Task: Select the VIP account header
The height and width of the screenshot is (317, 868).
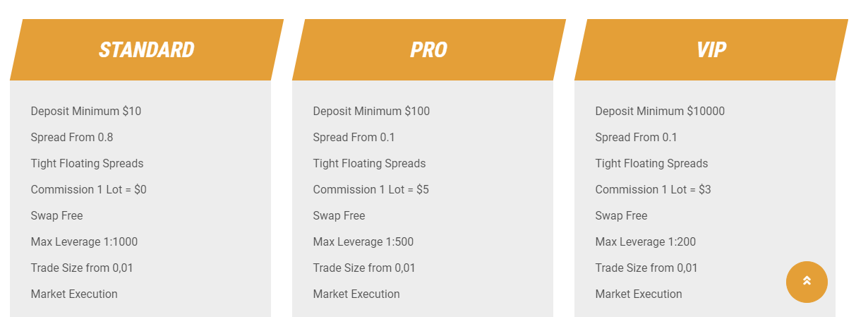Action: coord(711,49)
